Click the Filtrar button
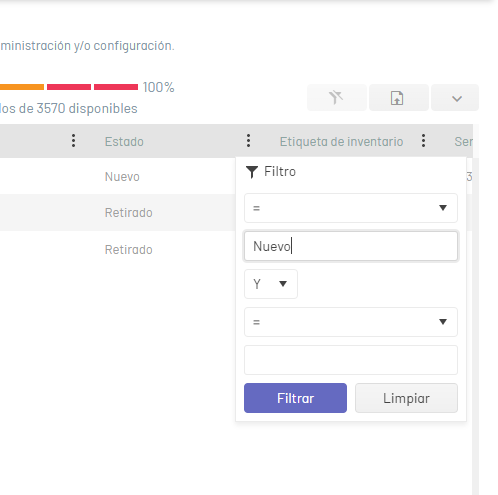The height and width of the screenshot is (495, 498). (x=295, y=398)
